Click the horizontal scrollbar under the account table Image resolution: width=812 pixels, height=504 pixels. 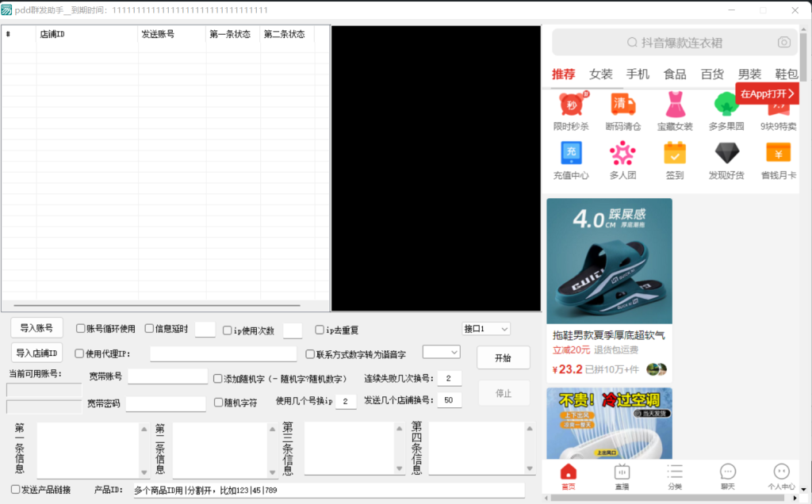pos(157,305)
